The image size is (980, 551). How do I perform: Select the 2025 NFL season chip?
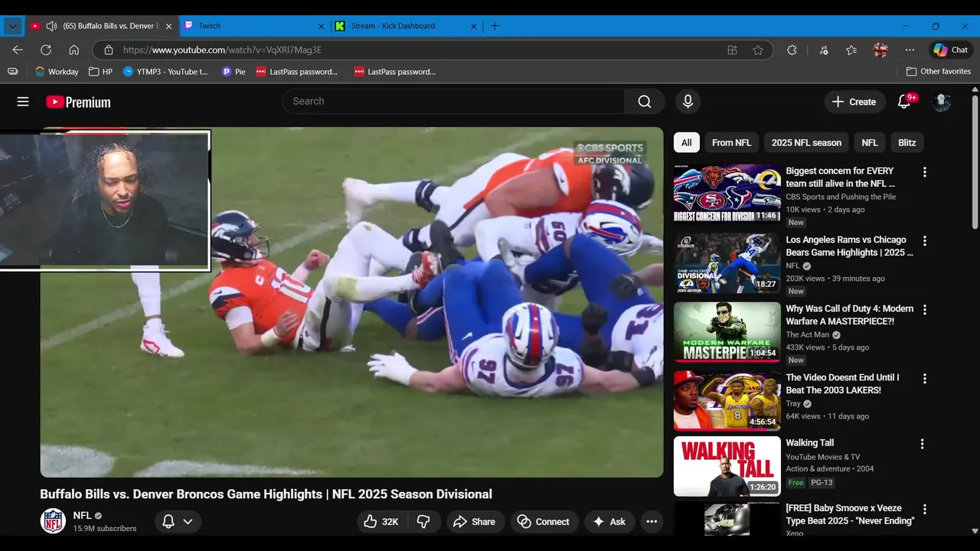click(x=806, y=142)
